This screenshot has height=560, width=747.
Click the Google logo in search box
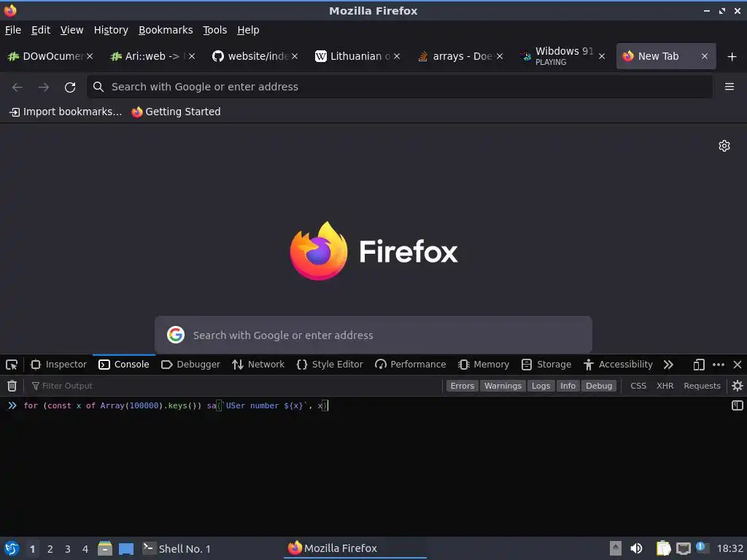click(x=176, y=335)
